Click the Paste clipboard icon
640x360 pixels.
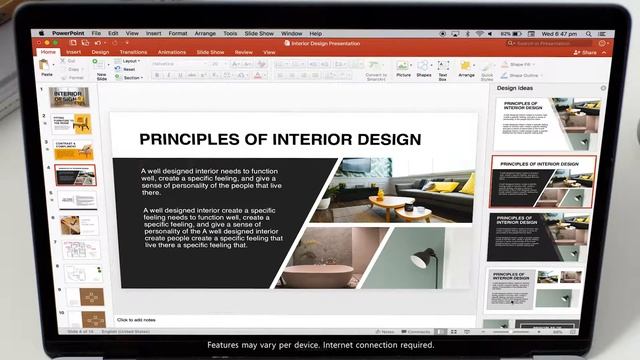(x=44, y=64)
